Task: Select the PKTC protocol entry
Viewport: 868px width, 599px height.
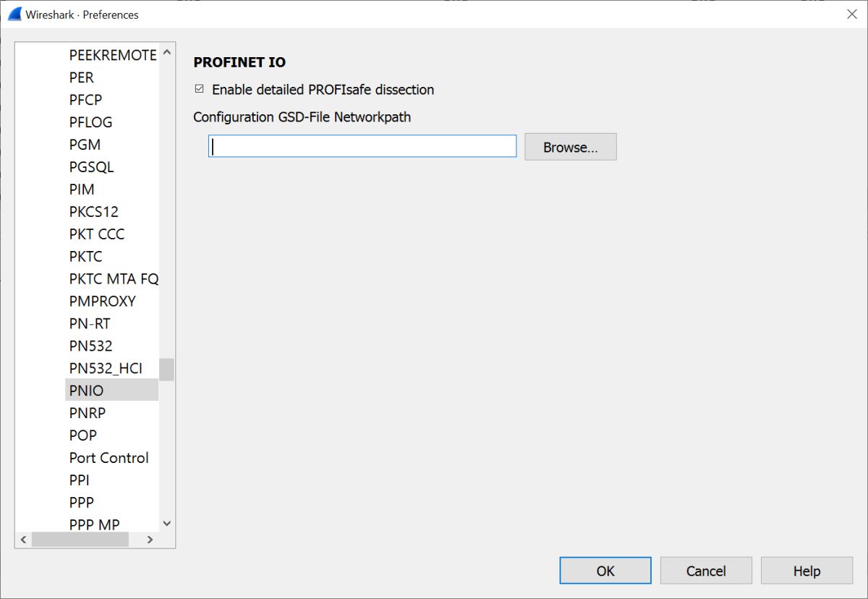Action: [86, 257]
